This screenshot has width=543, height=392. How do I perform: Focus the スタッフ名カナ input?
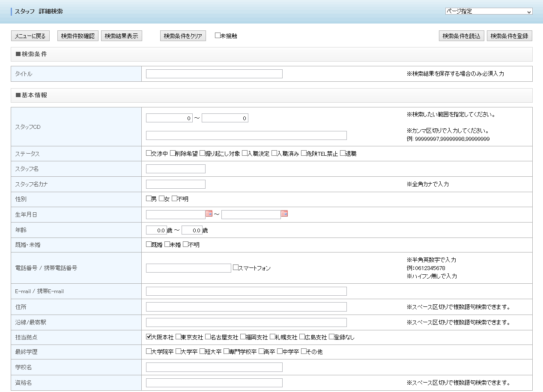click(x=176, y=184)
